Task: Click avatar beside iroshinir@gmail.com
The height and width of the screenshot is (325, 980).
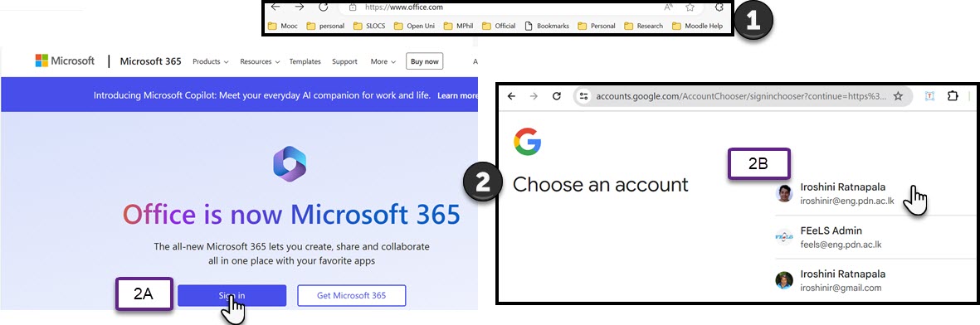Action: (x=783, y=280)
